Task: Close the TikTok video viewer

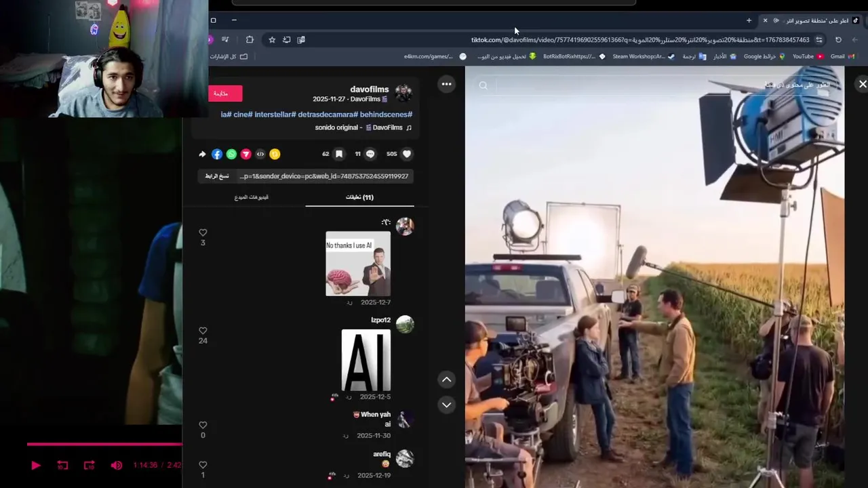Action: pos(862,84)
